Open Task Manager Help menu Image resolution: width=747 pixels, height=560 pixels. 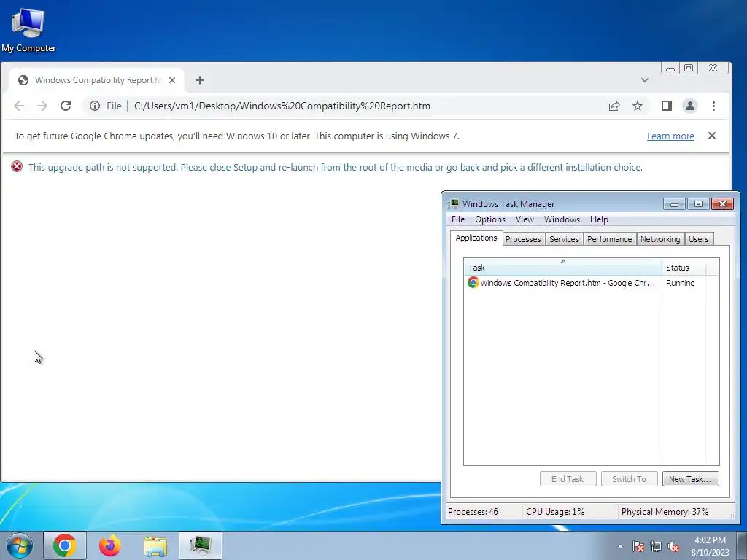point(599,219)
